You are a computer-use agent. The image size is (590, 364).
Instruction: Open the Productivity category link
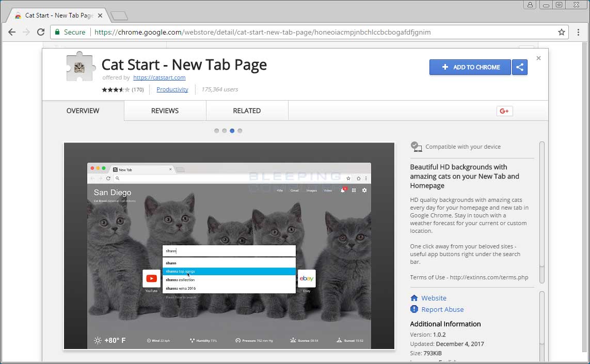pyautogui.click(x=172, y=89)
